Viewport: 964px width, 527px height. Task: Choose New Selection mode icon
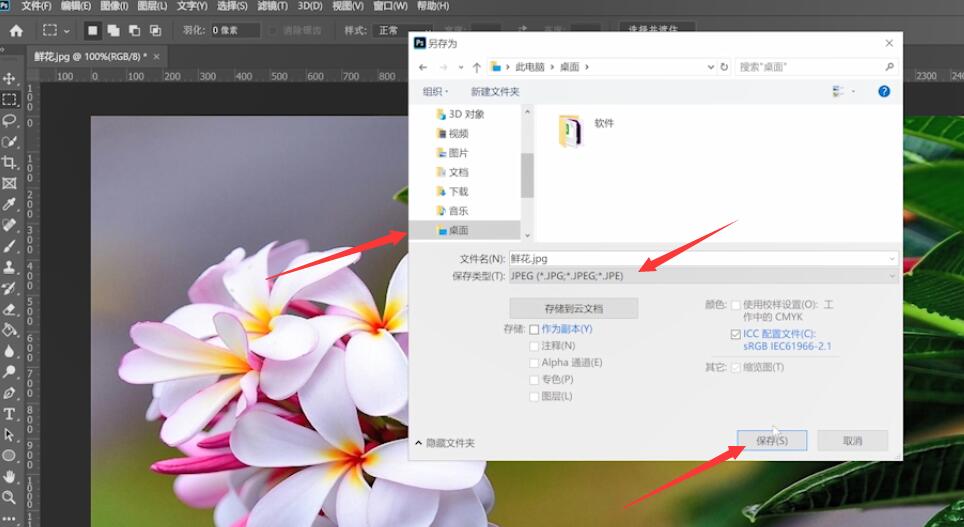click(x=92, y=30)
